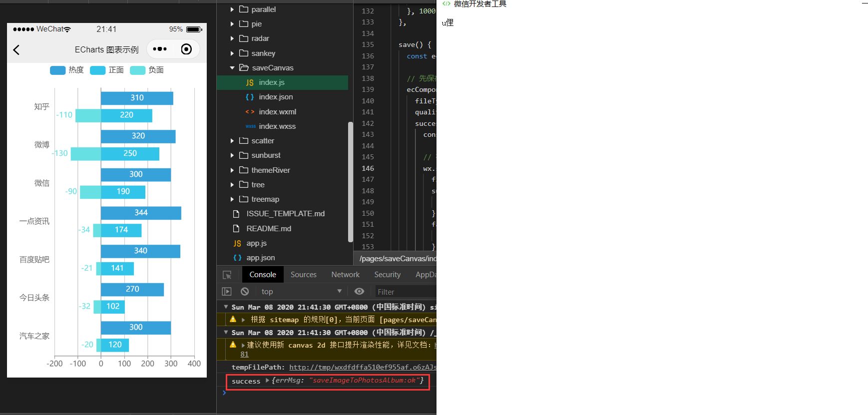Screen dimensions: 868x415
Task: Open the tempFilePath http://tmp link
Action: pos(363,367)
